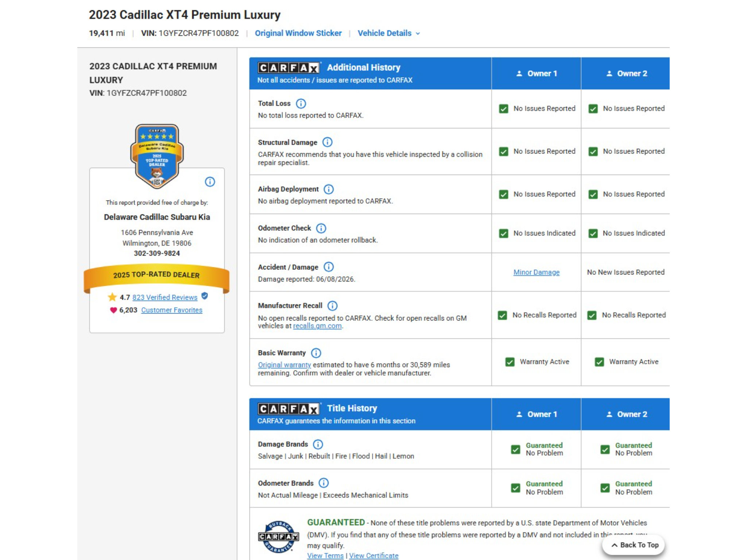Click Owner 1 person icon in Additional History
The width and height of the screenshot is (747, 560).
click(519, 74)
